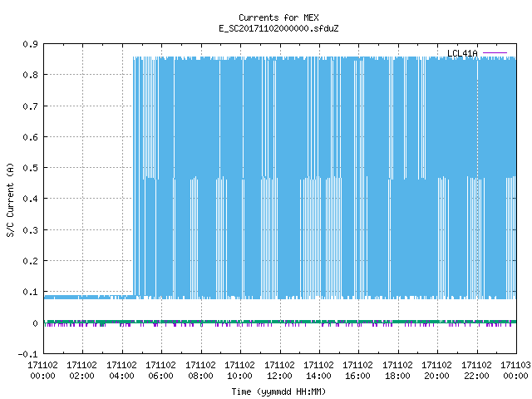Click the x-axis tick 171102 02:00
Viewport: 532px width, 399px height.
81,371
